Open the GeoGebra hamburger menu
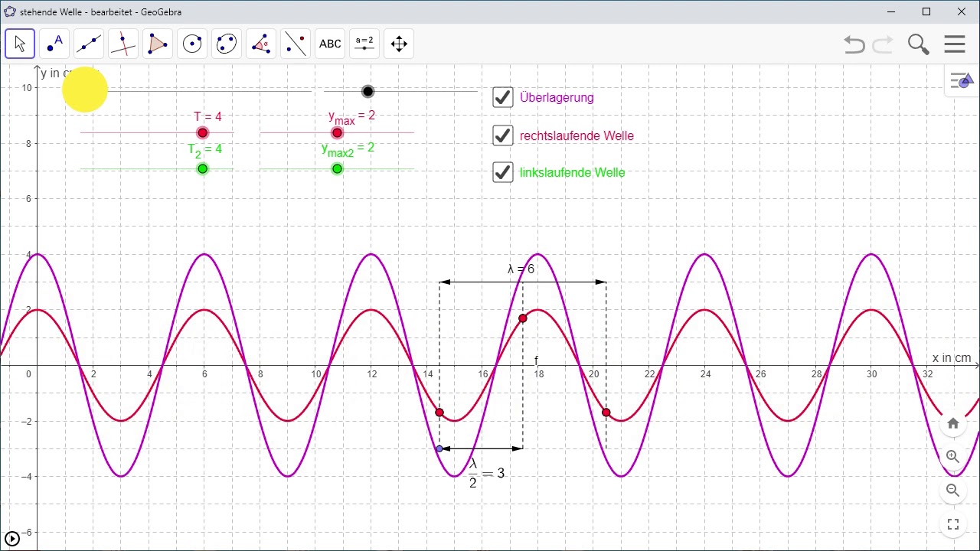This screenshot has height=551, width=980. [x=955, y=44]
